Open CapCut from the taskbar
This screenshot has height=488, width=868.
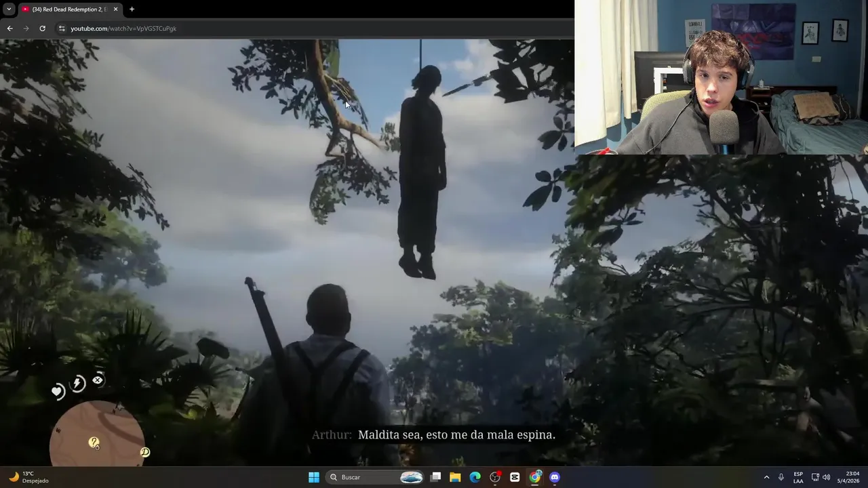515,477
